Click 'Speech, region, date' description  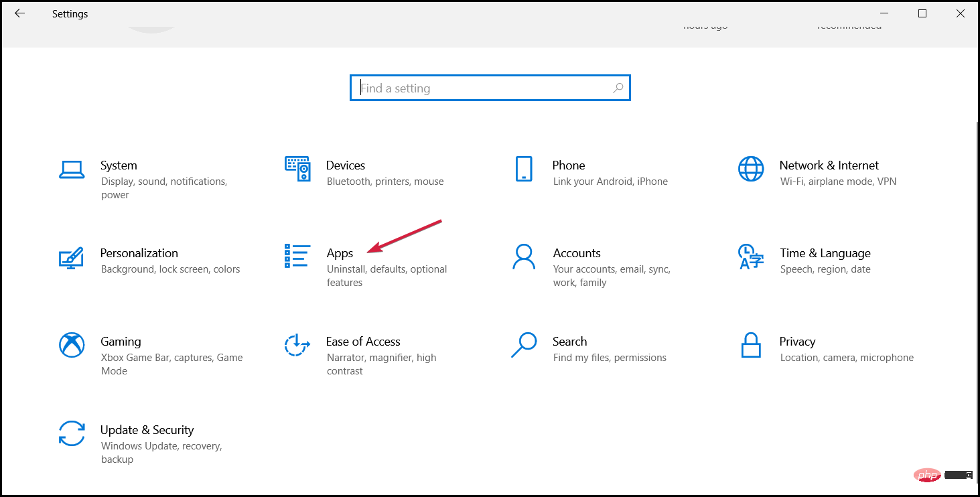(x=825, y=269)
